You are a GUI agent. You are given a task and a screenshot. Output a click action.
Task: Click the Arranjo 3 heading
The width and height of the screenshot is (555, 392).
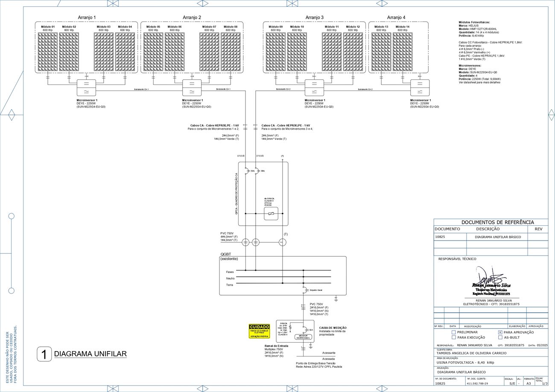tap(315, 17)
